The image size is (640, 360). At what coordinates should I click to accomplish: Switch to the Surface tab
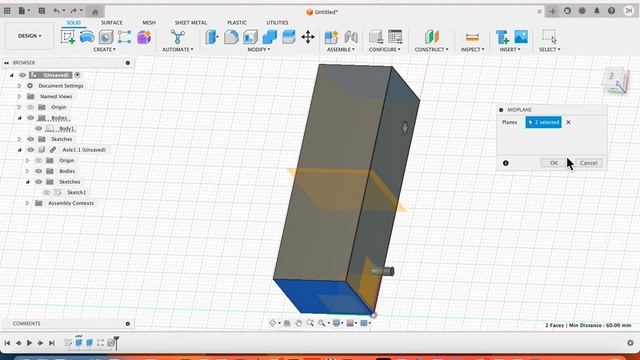point(111,22)
